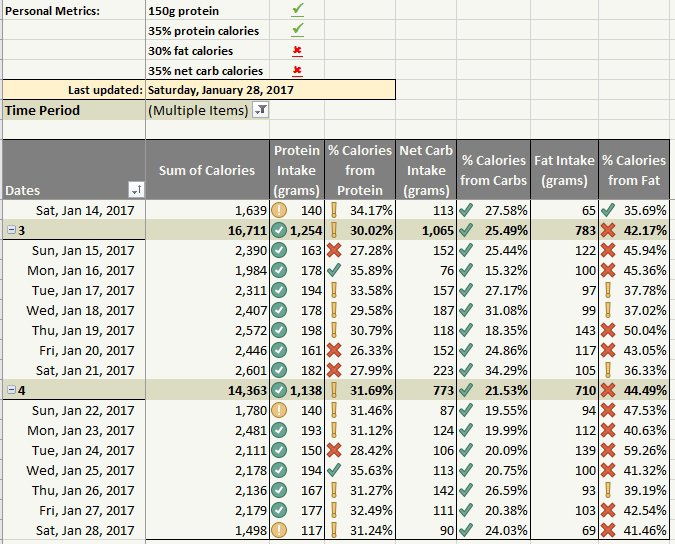This screenshot has width=675, height=544.
Task: Click green check icon beside 150g protein
Action: (297, 10)
